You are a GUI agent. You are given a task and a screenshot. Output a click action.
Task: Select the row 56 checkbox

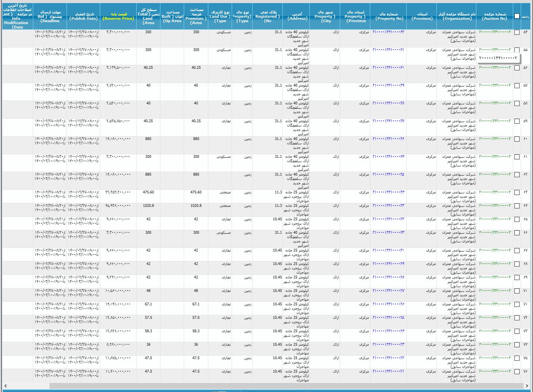tap(517, 68)
